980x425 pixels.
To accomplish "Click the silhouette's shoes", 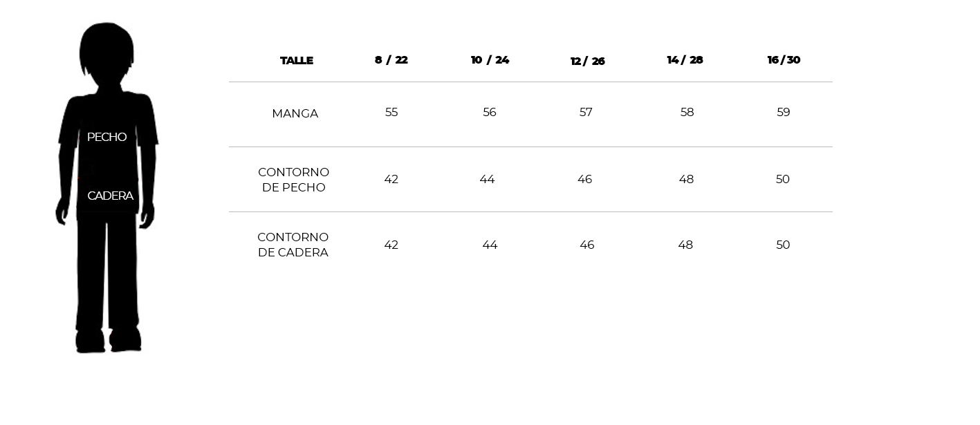I will tap(109, 341).
